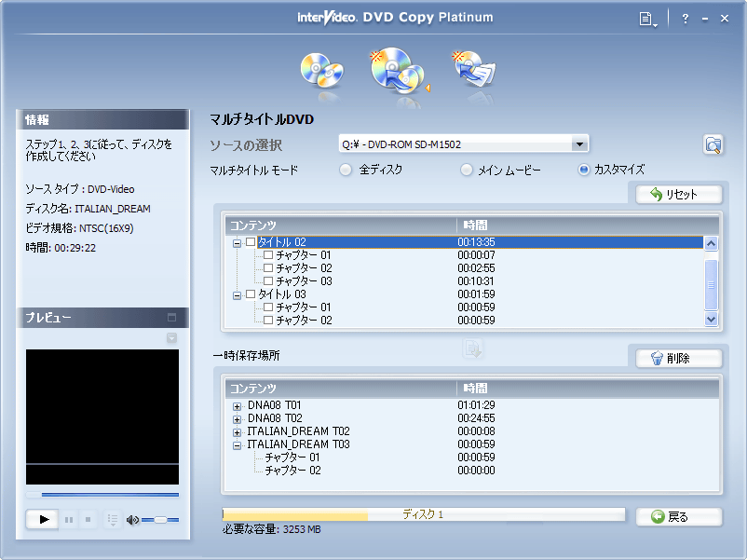This screenshot has width=747, height=560.
Task: Select 全ディスク radio button
Action: click(x=346, y=170)
